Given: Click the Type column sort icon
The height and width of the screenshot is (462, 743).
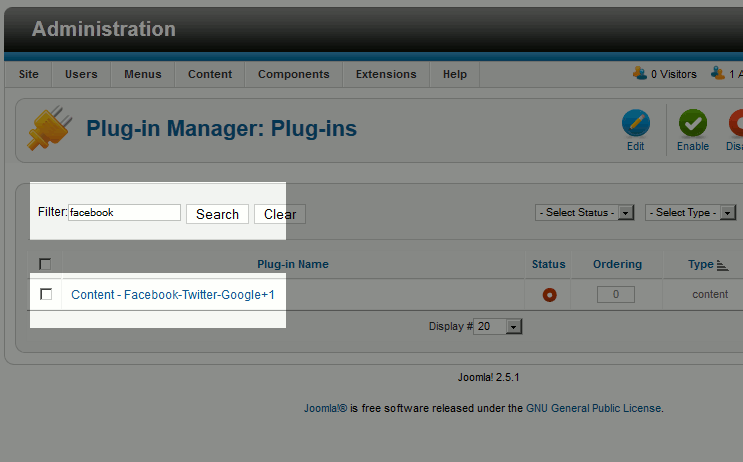Looking at the screenshot, I should pos(723,265).
